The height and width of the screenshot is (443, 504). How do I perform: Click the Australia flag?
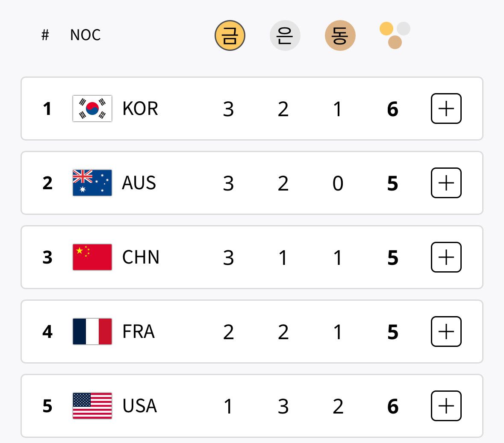click(92, 183)
